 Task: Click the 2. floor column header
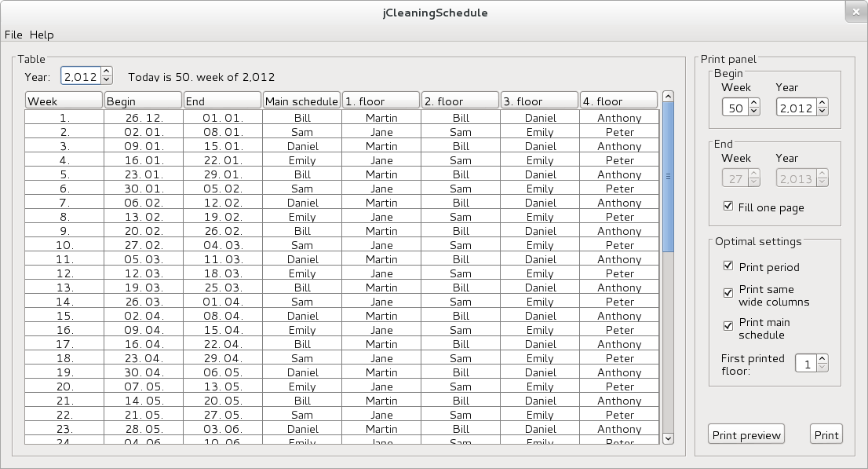point(460,101)
